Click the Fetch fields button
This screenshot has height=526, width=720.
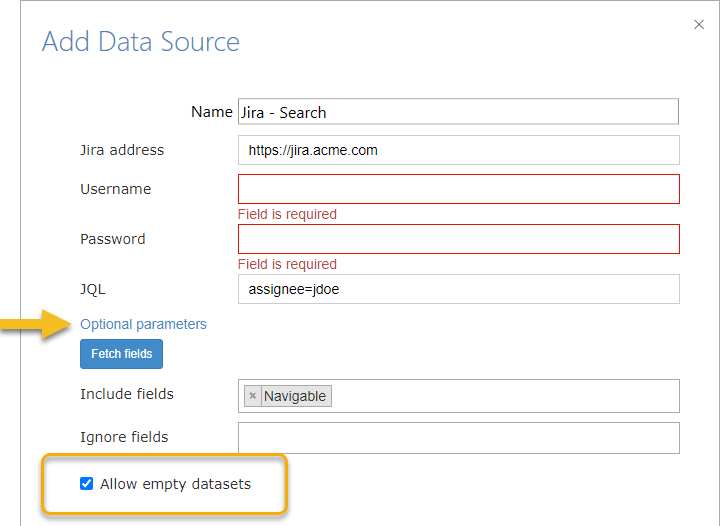pos(121,354)
